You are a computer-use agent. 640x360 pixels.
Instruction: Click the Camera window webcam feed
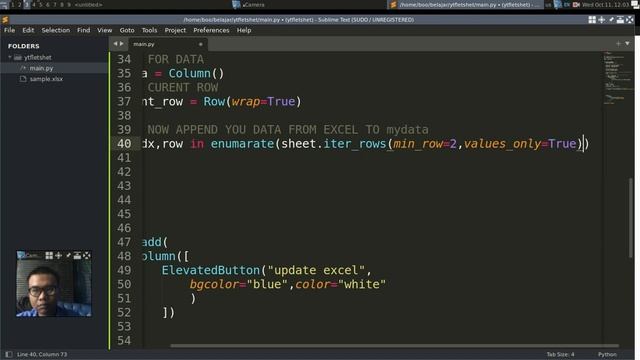click(54, 288)
